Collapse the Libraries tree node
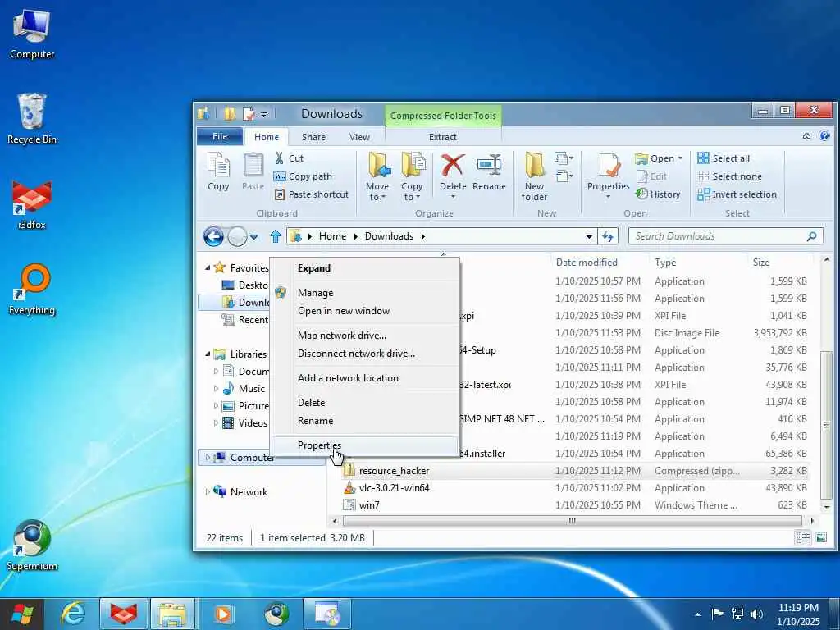 (208, 354)
